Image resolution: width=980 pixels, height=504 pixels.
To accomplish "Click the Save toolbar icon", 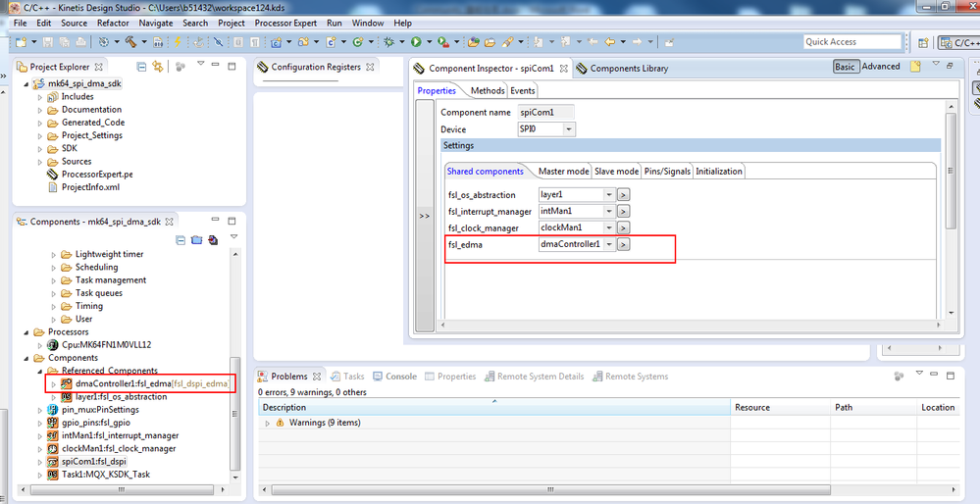I will 47,42.
